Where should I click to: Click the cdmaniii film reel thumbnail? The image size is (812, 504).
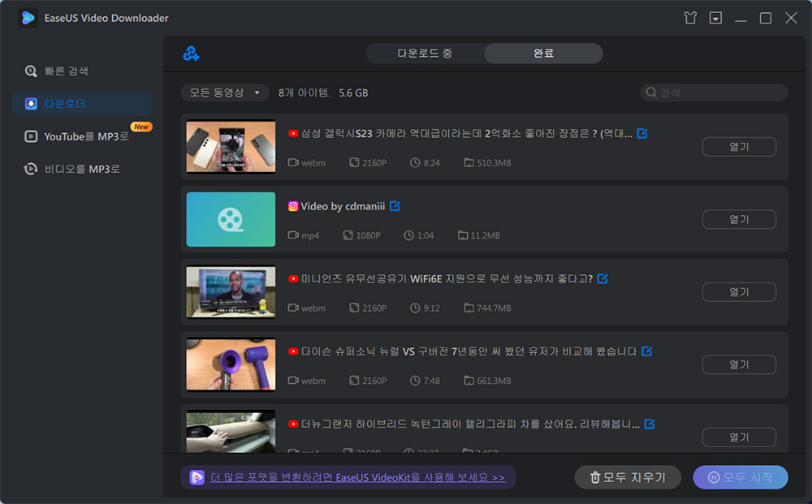point(231,219)
